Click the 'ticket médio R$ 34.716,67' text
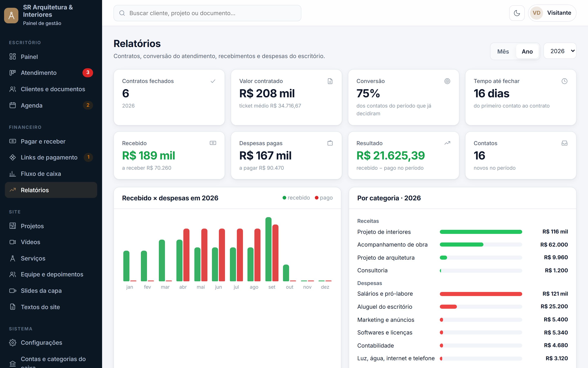The image size is (588, 368). [270, 106]
